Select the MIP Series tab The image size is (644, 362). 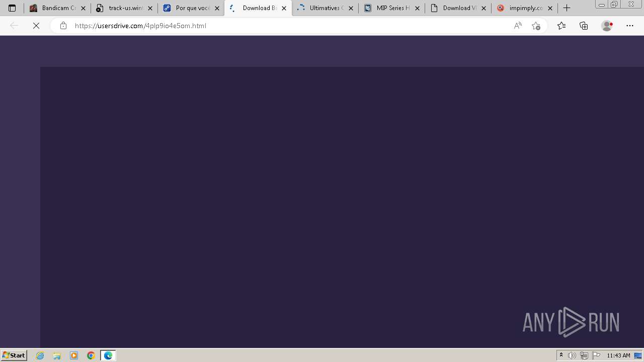(x=391, y=8)
